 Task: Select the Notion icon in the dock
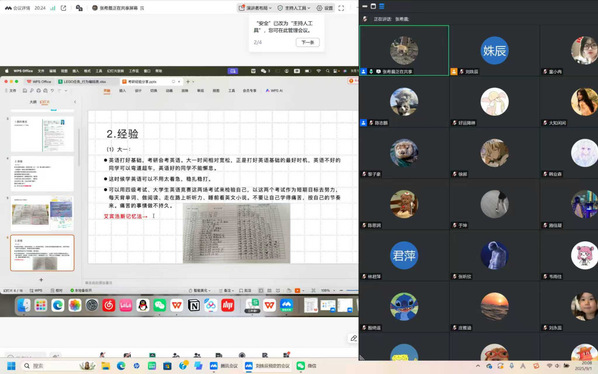pyautogui.click(x=194, y=305)
